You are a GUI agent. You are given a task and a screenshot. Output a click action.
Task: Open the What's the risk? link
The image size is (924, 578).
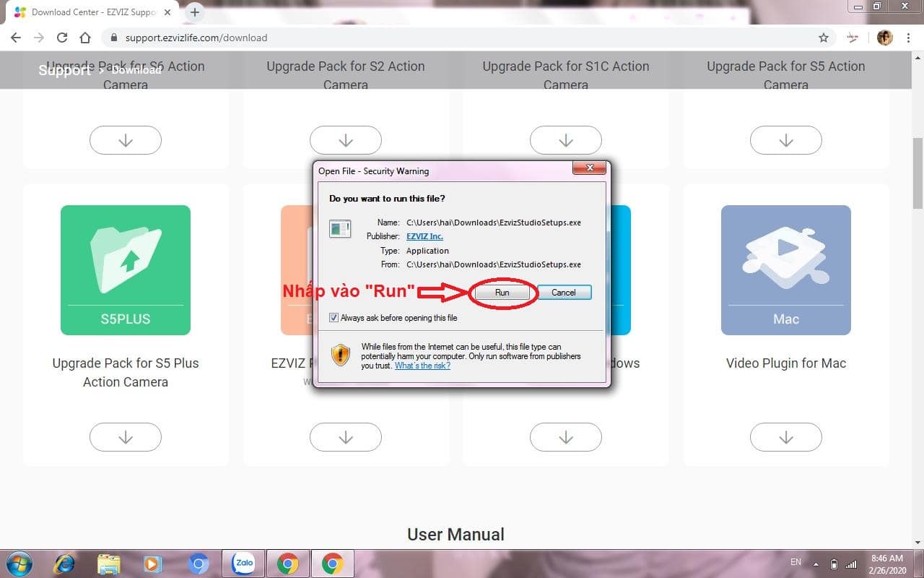pyautogui.click(x=422, y=366)
